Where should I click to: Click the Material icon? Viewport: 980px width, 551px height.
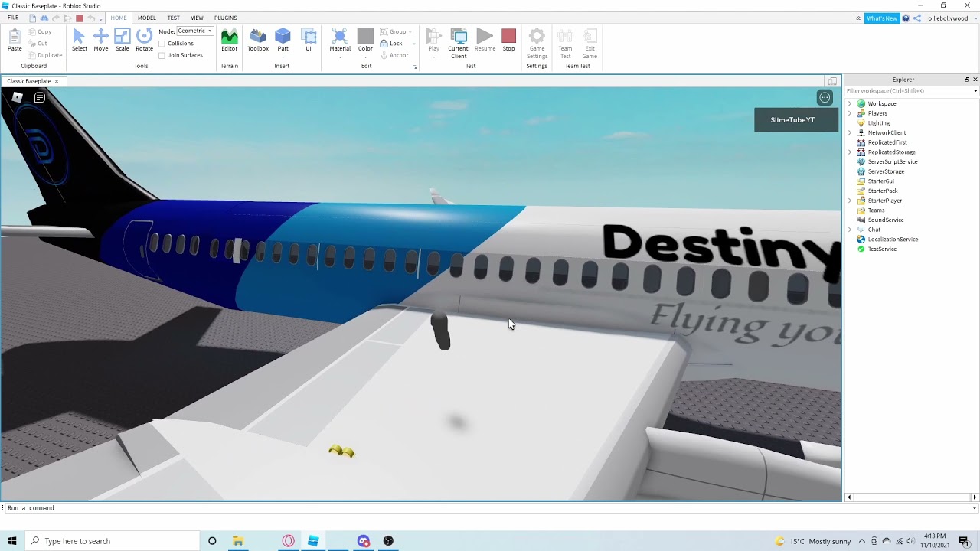point(340,36)
